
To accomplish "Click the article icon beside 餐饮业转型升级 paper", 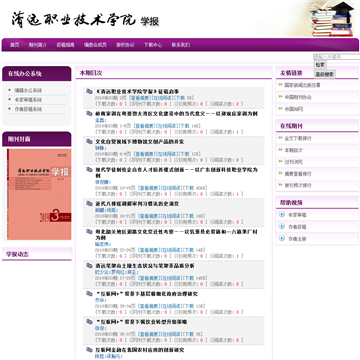I will click(x=89, y=322).
